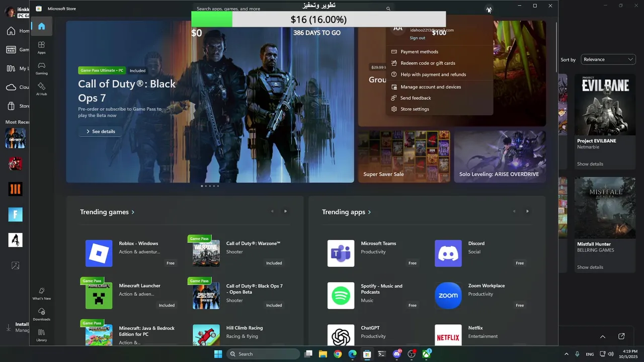The image size is (644, 362).
Task: Expand Trending games chevron
Action: [x=133, y=212]
